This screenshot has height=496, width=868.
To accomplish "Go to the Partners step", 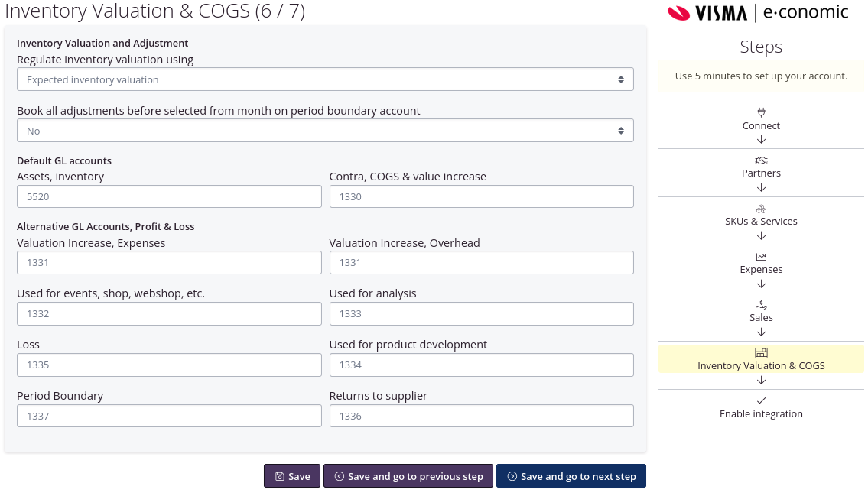I will pos(761,173).
